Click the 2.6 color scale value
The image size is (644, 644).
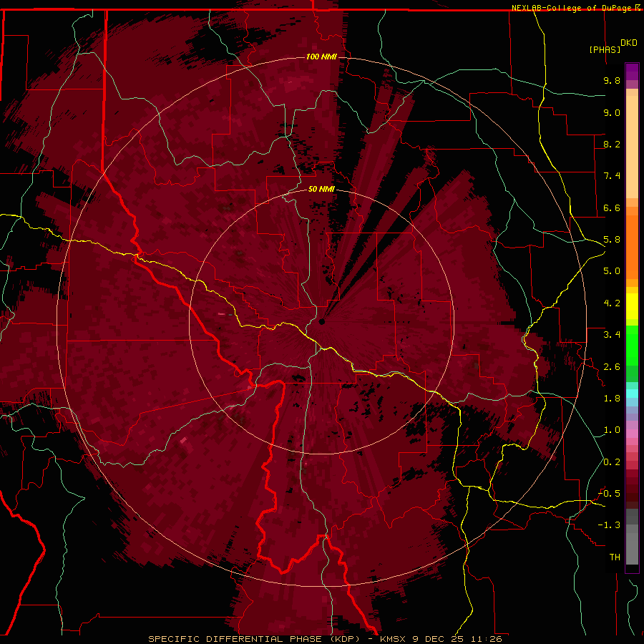coord(612,367)
